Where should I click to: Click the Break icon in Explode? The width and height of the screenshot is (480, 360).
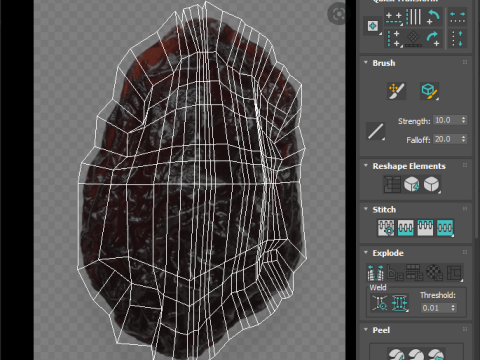375,272
